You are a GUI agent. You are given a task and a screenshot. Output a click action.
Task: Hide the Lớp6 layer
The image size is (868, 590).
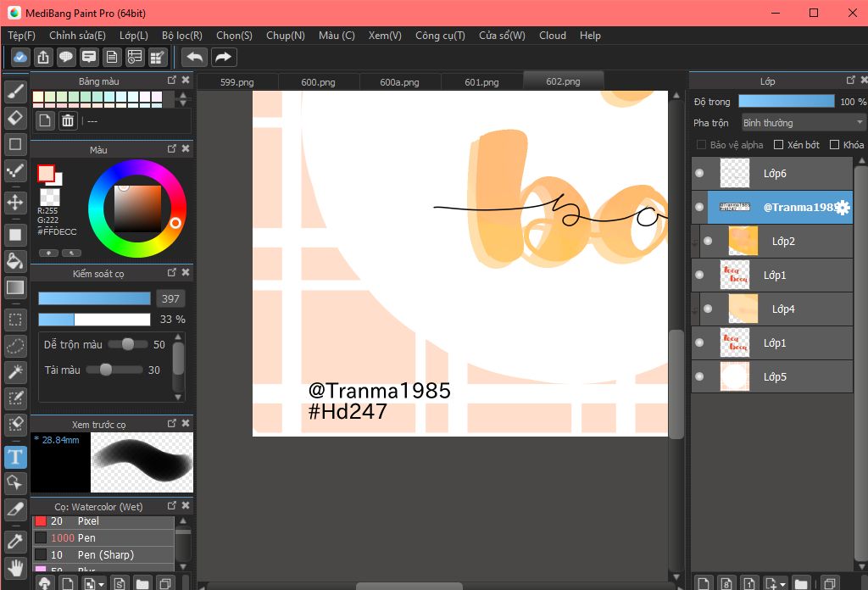click(699, 173)
